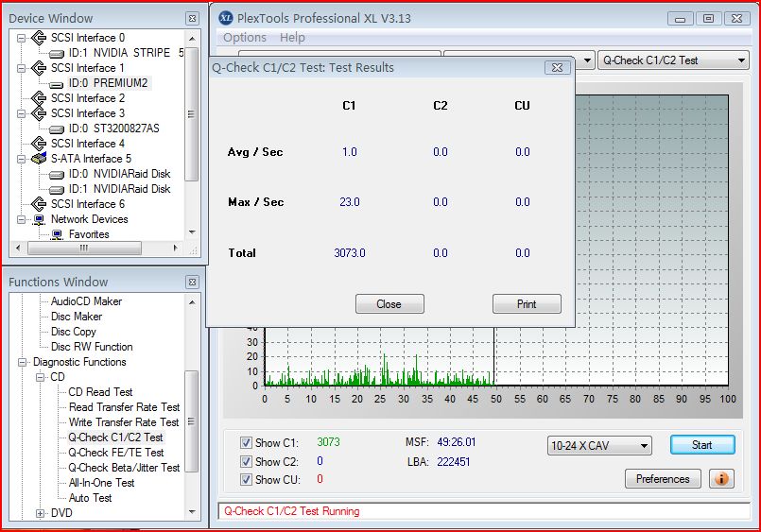Open the Q-Check C1/C2 Test function dropdown

tap(673, 60)
